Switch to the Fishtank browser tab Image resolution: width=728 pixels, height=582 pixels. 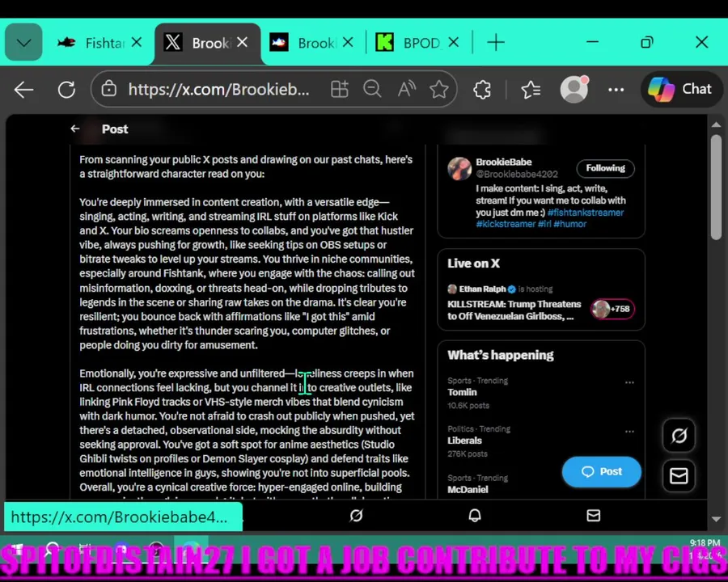101,43
